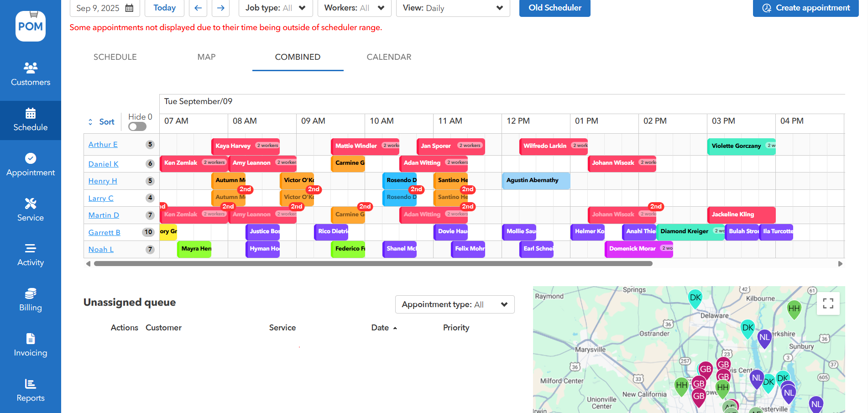868x413 pixels.
Task: Click the horizontal scheduler scrollbar
Action: click(373, 264)
